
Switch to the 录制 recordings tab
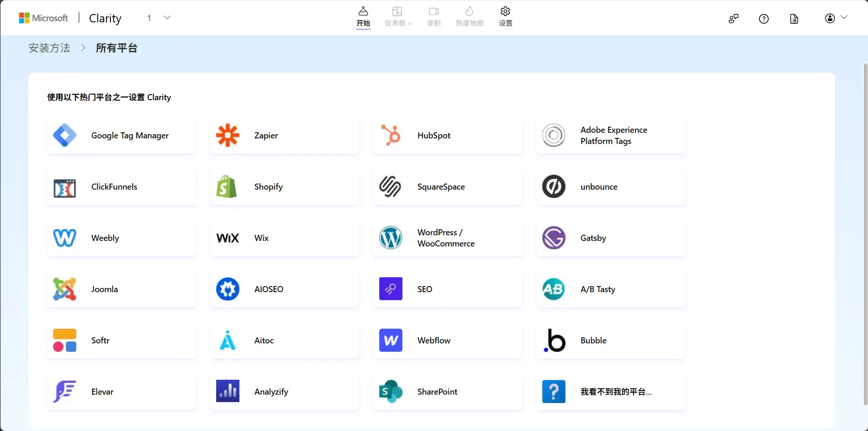pyautogui.click(x=434, y=17)
